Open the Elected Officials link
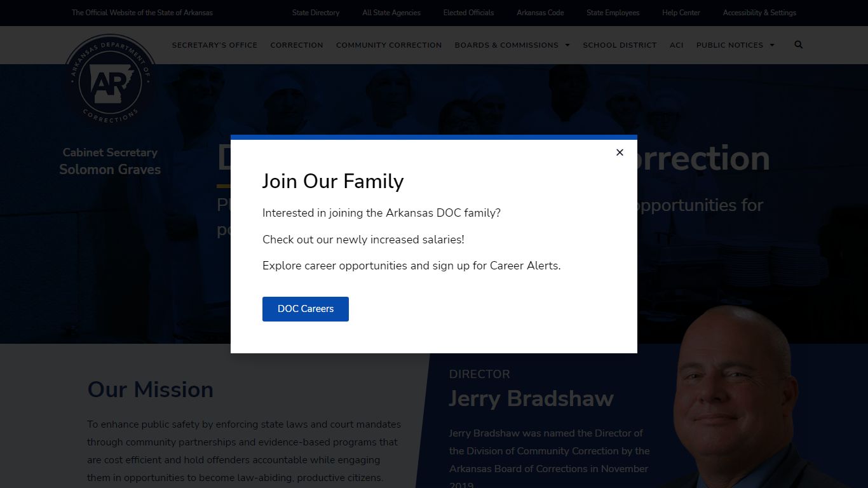This screenshot has width=868, height=488. [468, 13]
